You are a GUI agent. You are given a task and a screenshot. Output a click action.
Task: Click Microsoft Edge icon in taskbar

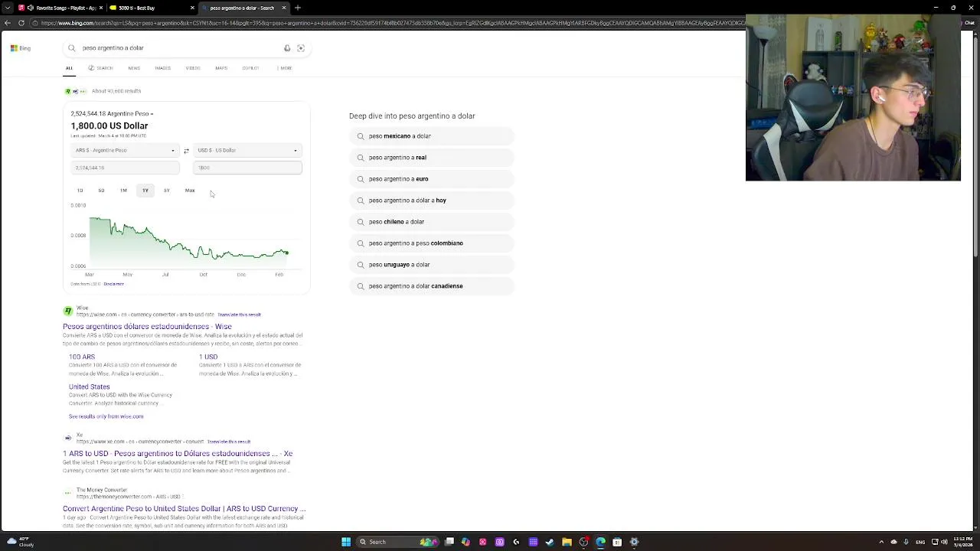pos(600,542)
